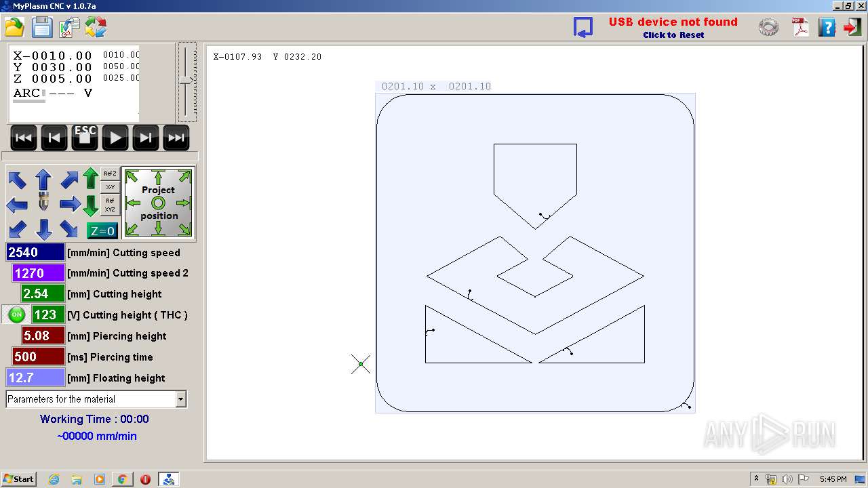The image size is (868, 488).
Task: Jog torch down-right with diagonal arrow
Action: click(69, 229)
